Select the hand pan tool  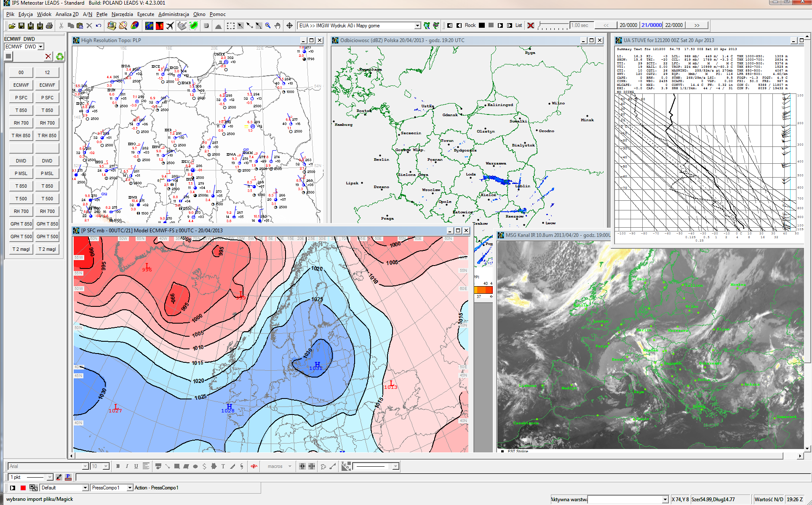point(278,26)
